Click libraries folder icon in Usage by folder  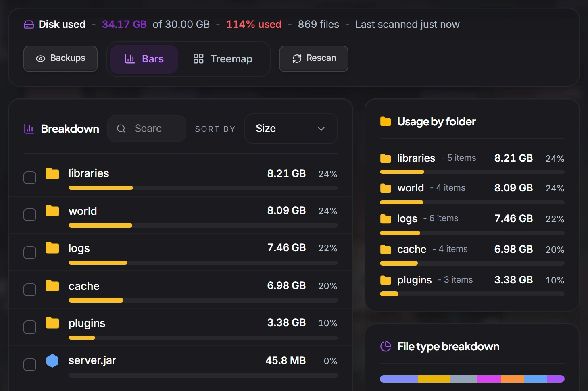(x=386, y=158)
